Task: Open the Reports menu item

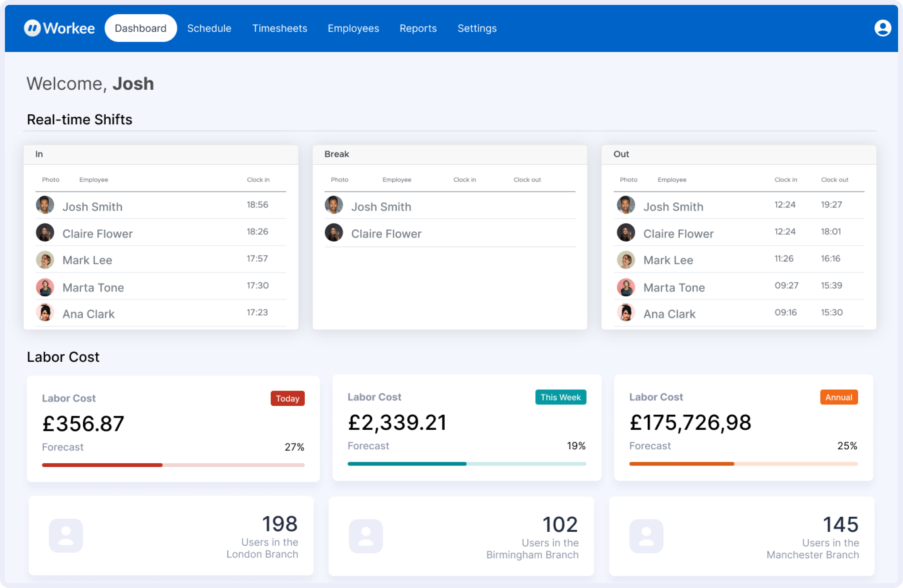Action: pyautogui.click(x=418, y=28)
